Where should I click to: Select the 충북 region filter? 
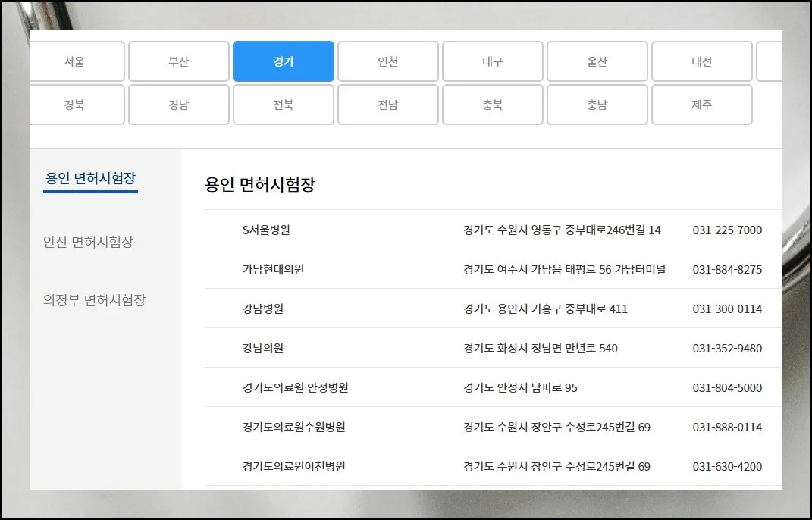click(x=493, y=105)
